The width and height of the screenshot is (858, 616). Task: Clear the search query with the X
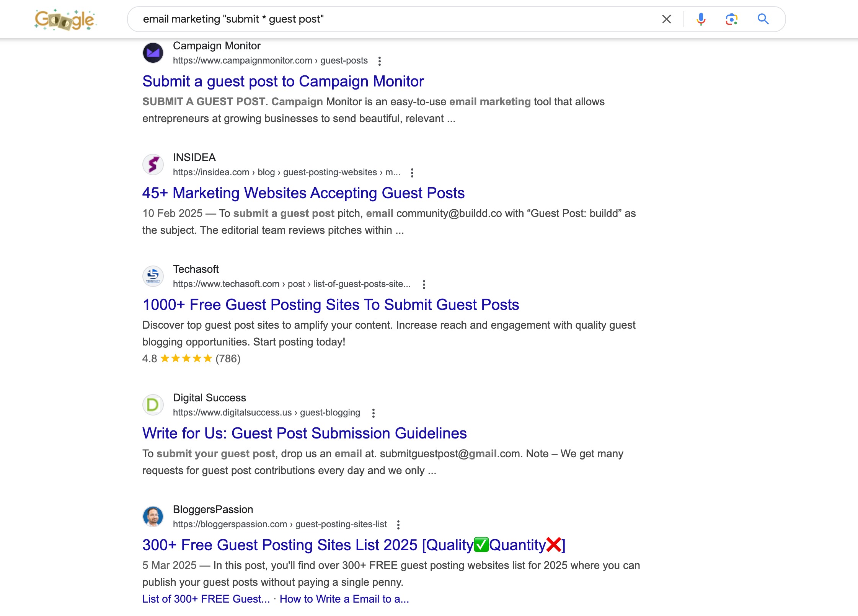pyautogui.click(x=666, y=19)
